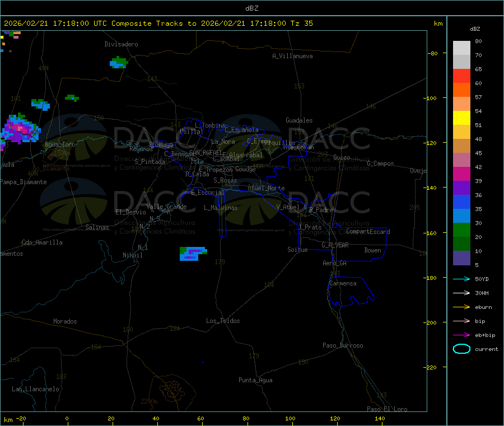This screenshot has width=504, height=426.
Task: Click the magenta eb+bip arrow legend icon
Action: coord(461,335)
